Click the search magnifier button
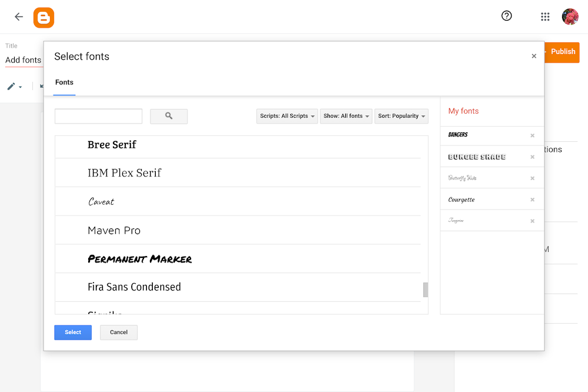This screenshot has width=588, height=392. (169, 117)
